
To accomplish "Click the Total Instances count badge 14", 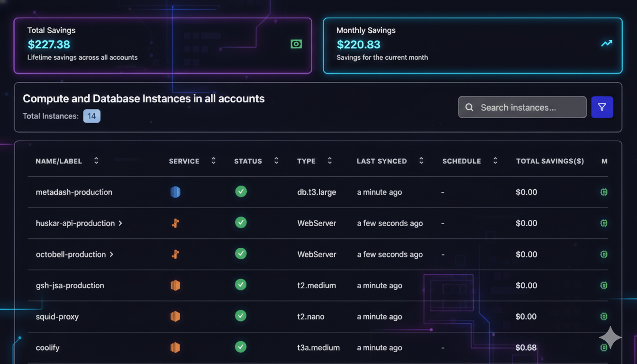I will tap(91, 116).
